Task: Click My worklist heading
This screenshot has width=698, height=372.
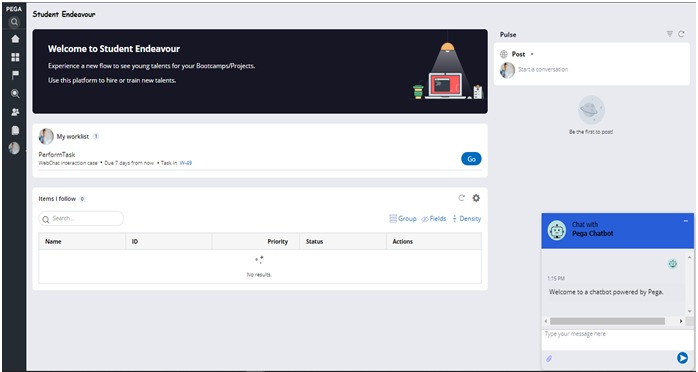Action: 73,137
